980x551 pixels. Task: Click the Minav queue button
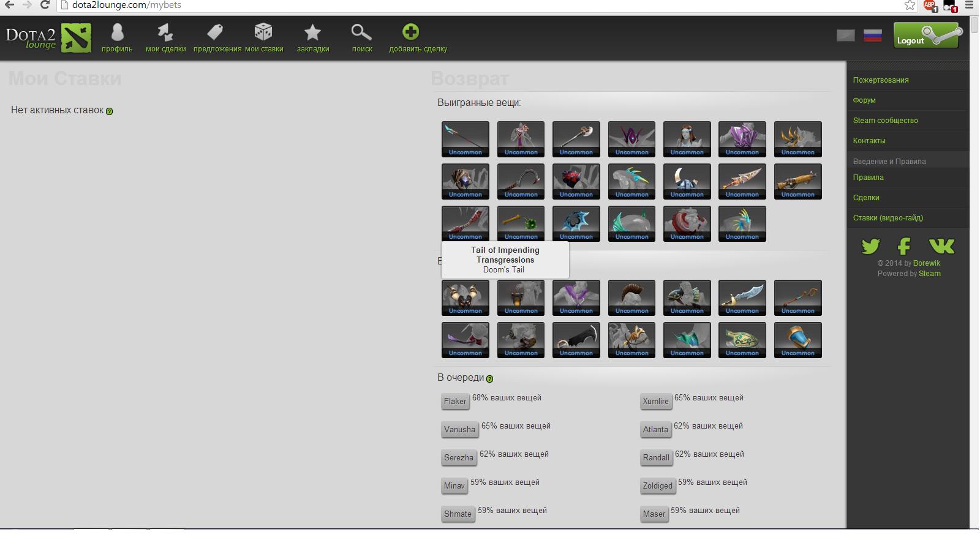454,486
